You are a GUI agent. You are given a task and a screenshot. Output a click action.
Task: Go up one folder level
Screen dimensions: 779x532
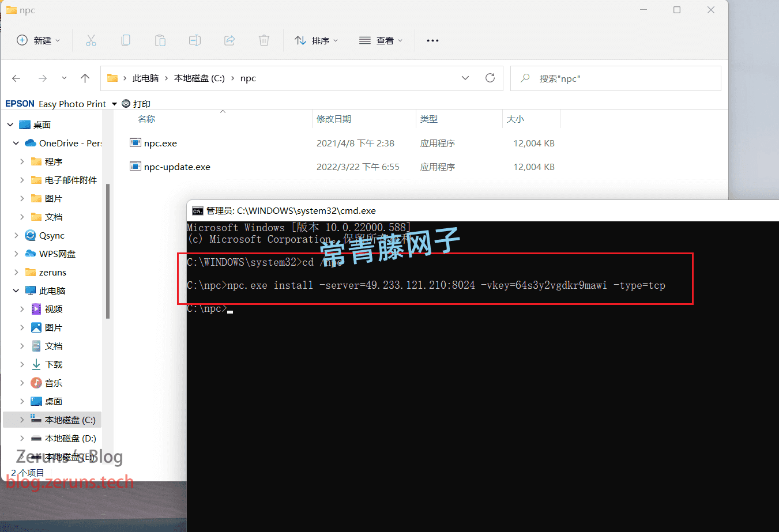[85, 78]
